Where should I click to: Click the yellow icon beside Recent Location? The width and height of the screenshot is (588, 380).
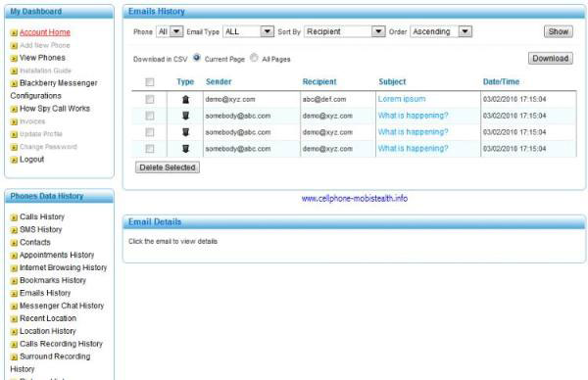(14, 319)
